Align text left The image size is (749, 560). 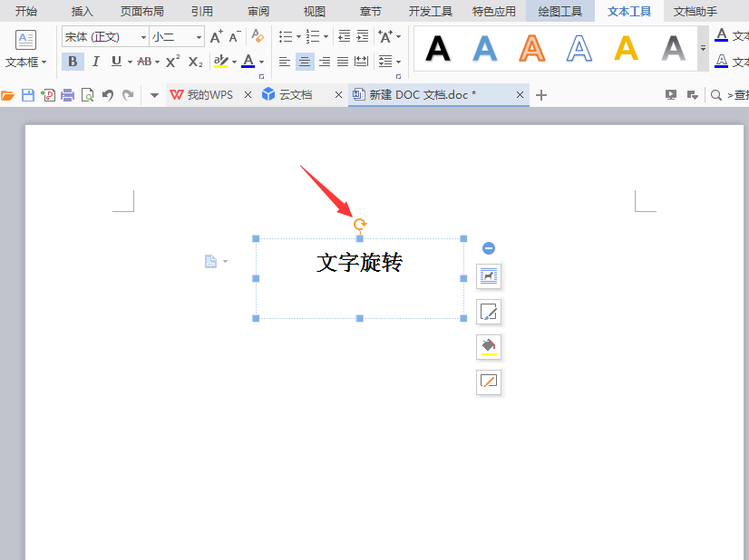pyautogui.click(x=285, y=62)
